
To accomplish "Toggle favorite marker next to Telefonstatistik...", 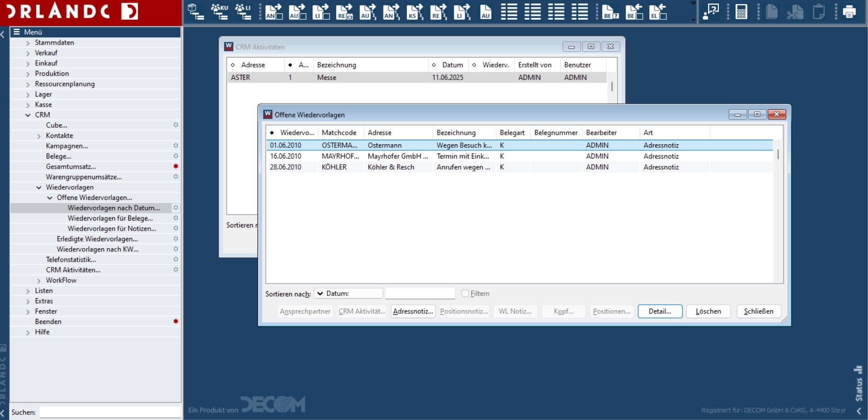I will (176, 259).
